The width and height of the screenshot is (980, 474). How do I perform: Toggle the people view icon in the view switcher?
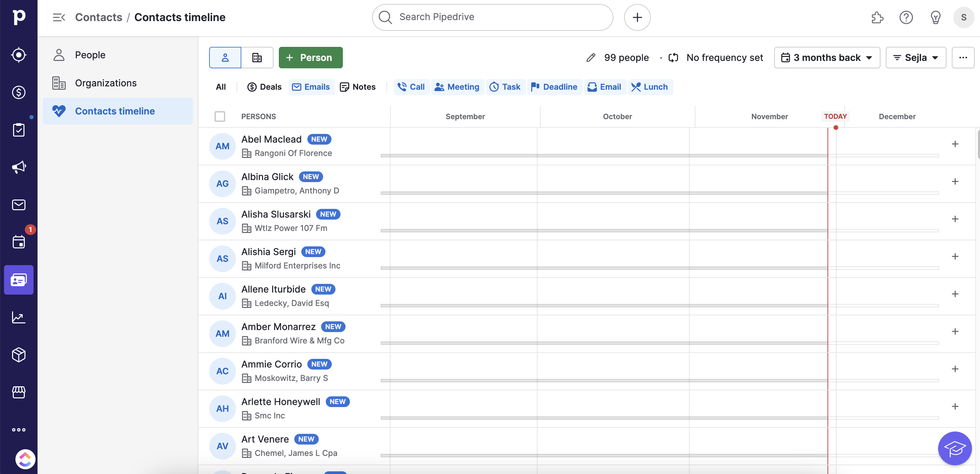click(x=225, y=57)
